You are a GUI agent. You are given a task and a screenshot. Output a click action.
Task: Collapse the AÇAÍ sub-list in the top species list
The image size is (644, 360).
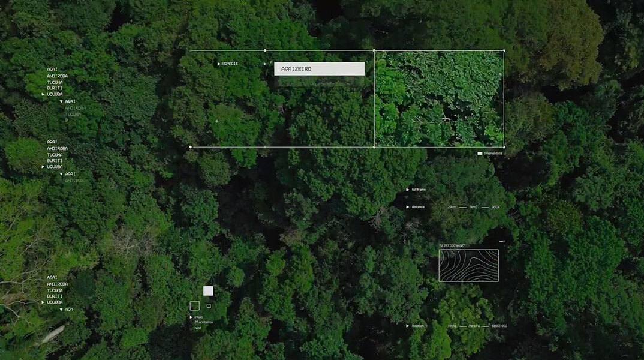(x=61, y=102)
